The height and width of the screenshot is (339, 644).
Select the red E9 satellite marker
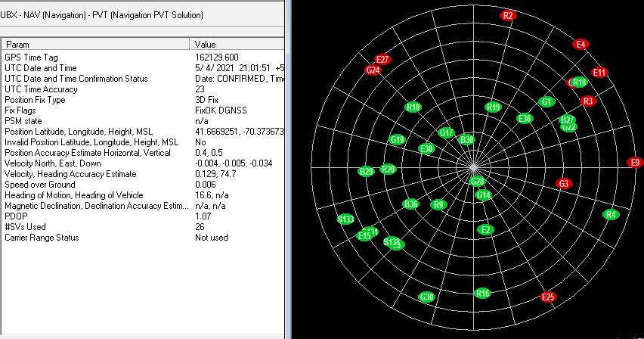coord(635,163)
